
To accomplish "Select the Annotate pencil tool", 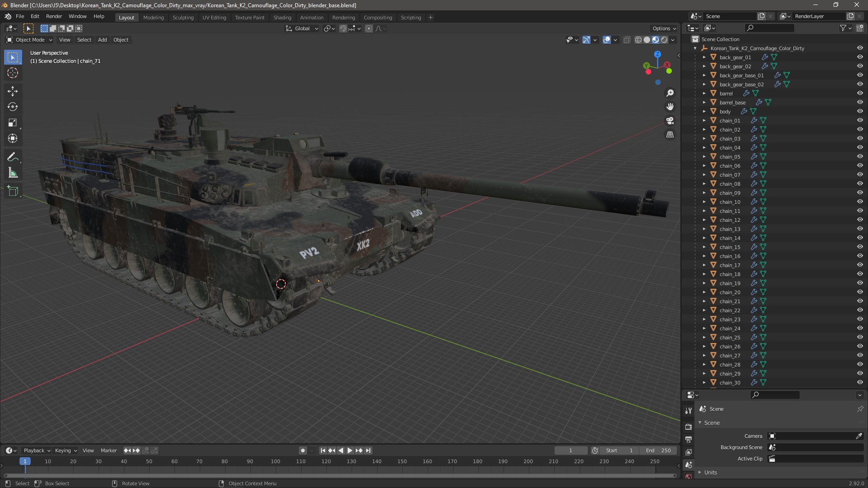I will (13, 157).
